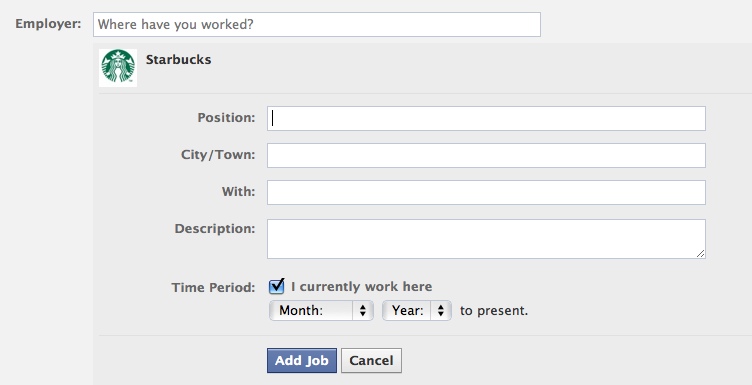Open the Year dropdown

417,311
